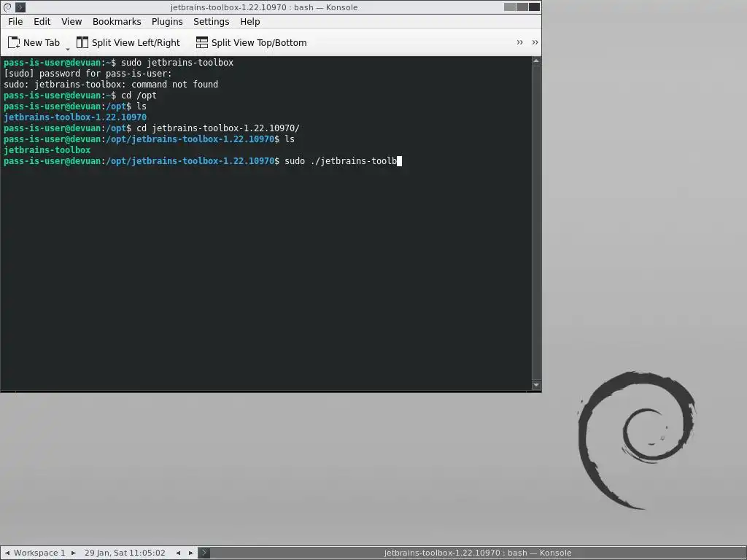Screen dimensions: 747x560
Task: Switch to previous workspace via taskbar arrow
Action: [7, 553]
